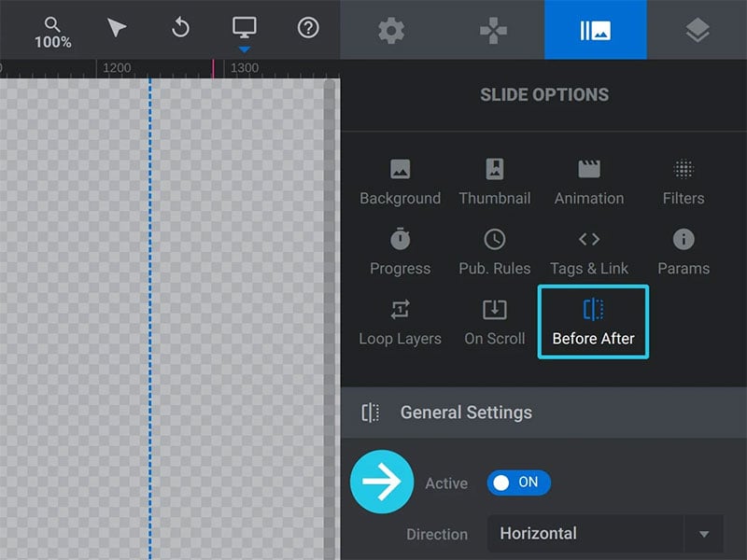Open Loop Layers settings
The width and height of the screenshot is (747, 560).
(x=400, y=323)
